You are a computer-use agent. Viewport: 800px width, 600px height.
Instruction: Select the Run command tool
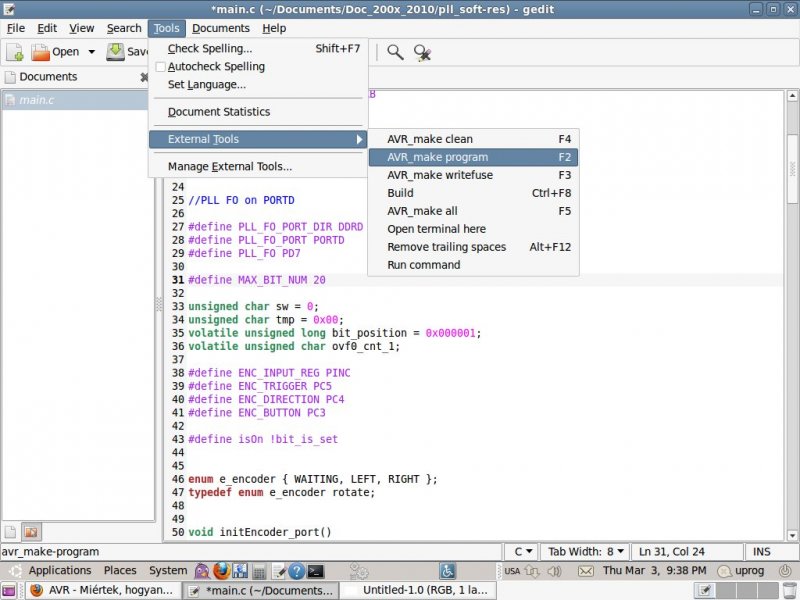point(473,265)
